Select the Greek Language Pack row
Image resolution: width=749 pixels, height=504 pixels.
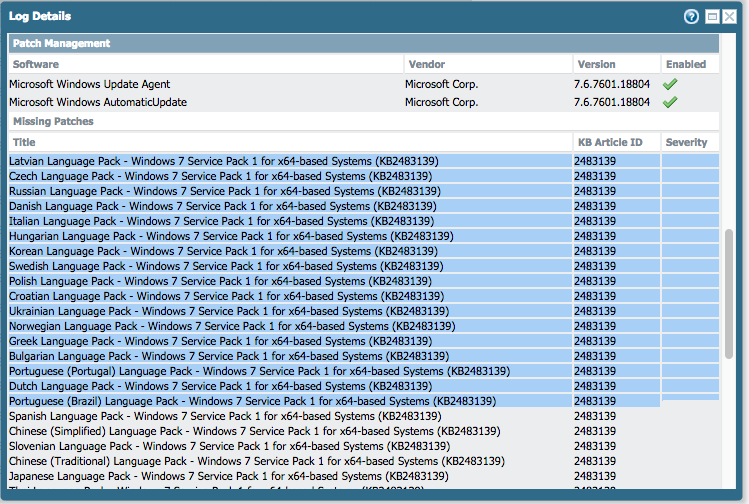[x=364, y=341]
